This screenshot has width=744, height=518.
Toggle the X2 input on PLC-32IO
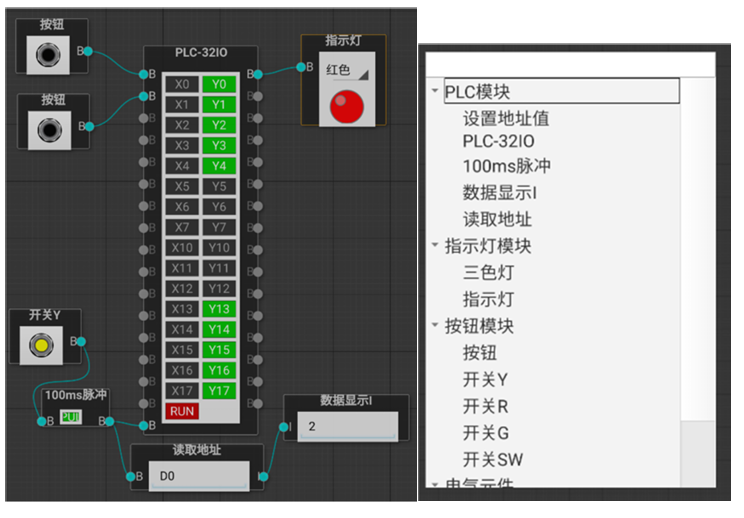pos(182,125)
